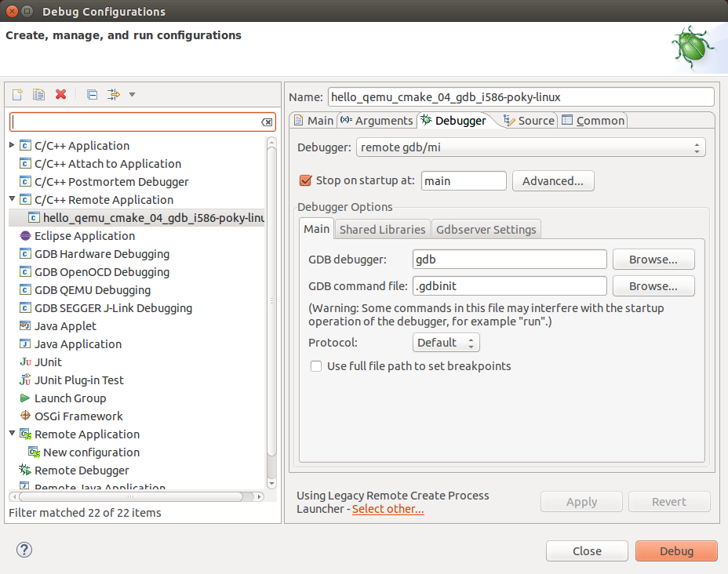The image size is (728, 574).
Task: Open help via the question mark icon
Action: pos(24,550)
